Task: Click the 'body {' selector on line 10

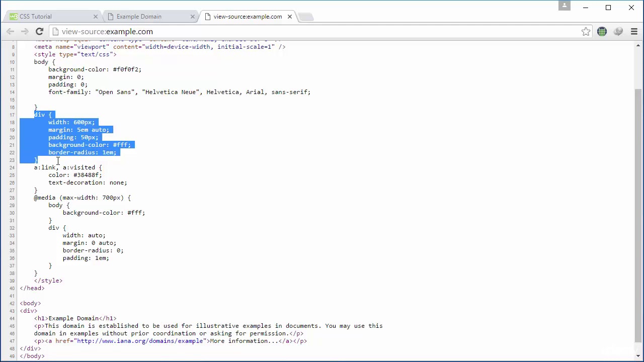Action: pyautogui.click(x=45, y=62)
